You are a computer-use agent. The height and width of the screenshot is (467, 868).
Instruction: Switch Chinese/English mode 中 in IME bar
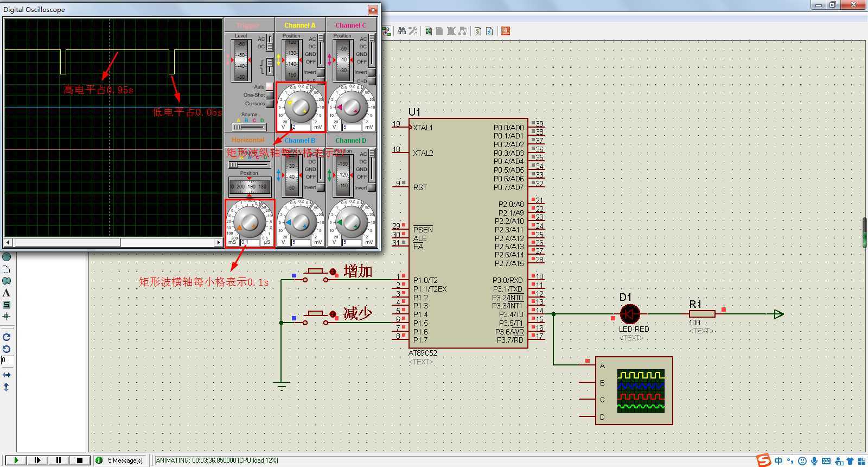779,461
